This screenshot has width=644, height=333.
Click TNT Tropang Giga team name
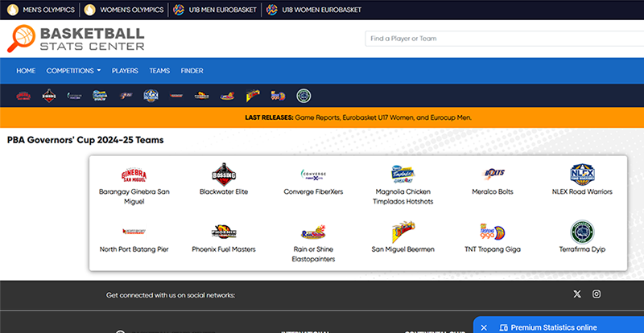click(x=493, y=249)
